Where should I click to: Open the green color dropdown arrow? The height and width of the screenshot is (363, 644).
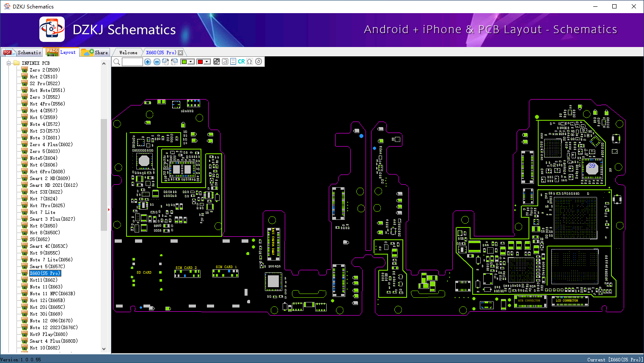click(x=191, y=62)
